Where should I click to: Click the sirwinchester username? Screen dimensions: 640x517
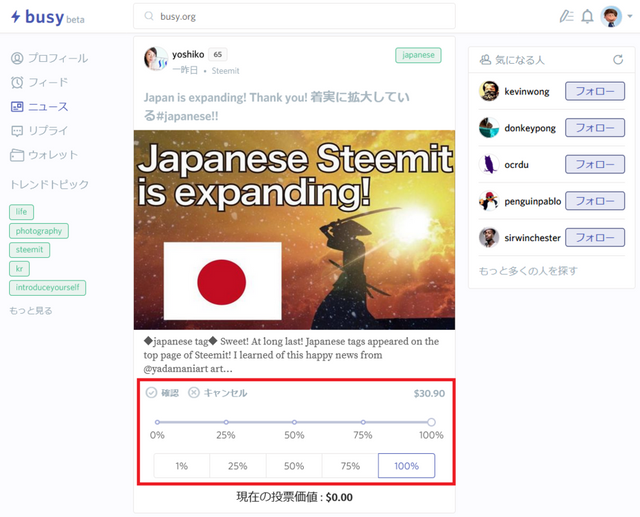coord(532,238)
